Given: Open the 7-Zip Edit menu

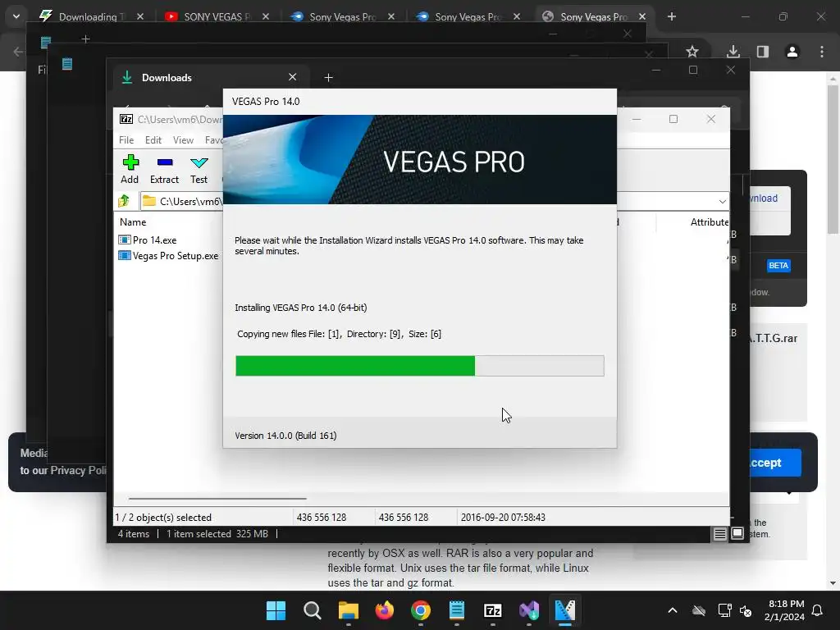Looking at the screenshot, I should pos(153,139).
